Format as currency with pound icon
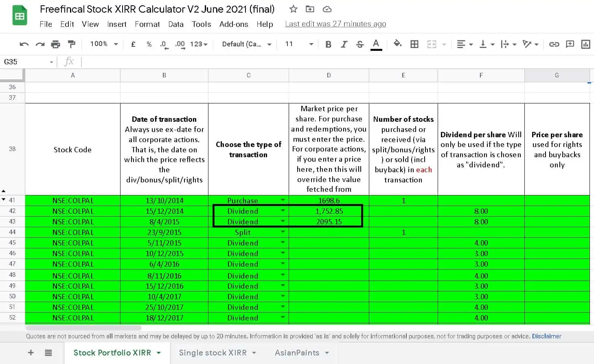594x364 pixels. point(133,44)
